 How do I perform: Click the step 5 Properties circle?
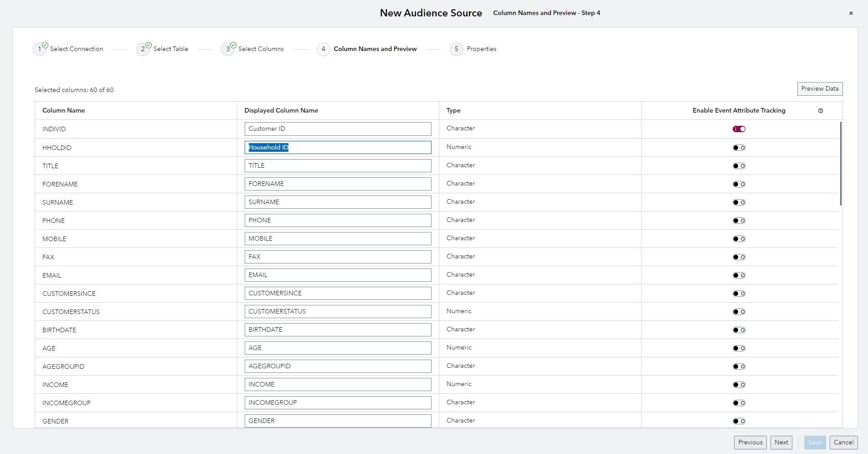pos(457,49)
